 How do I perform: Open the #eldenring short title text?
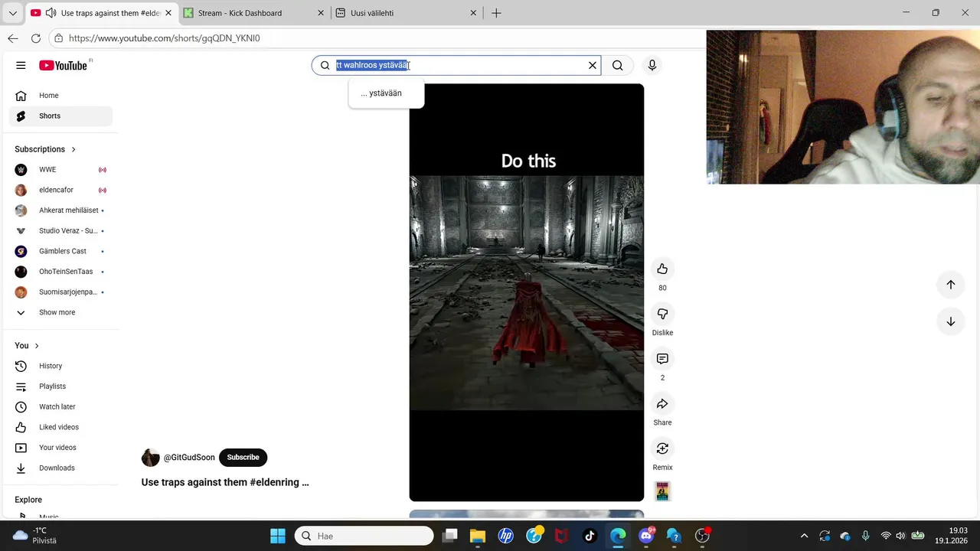pyautogui.click(x=225, y=482)
